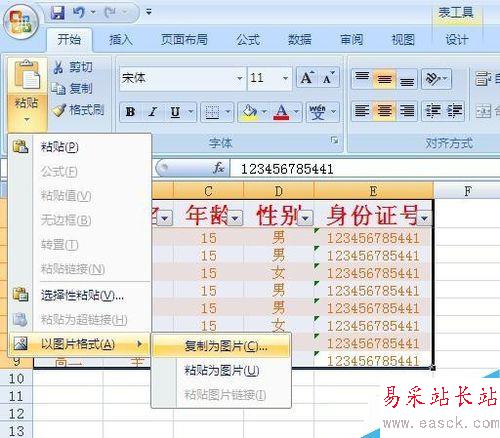
Task: Select 粘贴为图片(U) in submenu
Action: (x=221, y=370)
